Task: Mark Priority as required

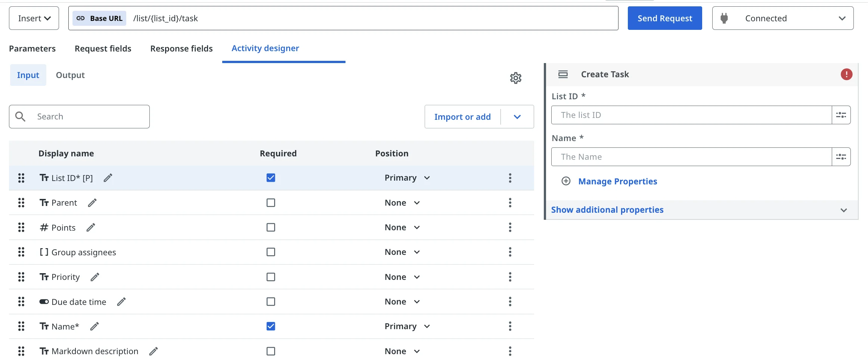Action: coord(271,277)
